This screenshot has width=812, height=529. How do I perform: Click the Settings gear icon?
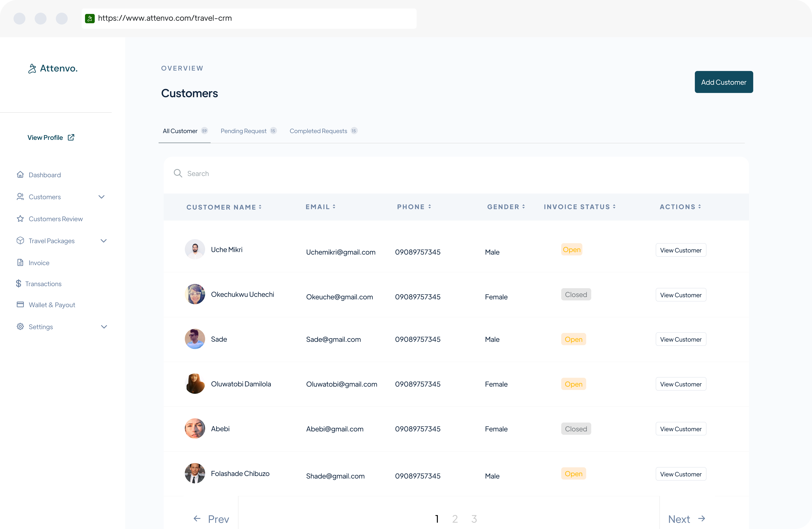20,326
